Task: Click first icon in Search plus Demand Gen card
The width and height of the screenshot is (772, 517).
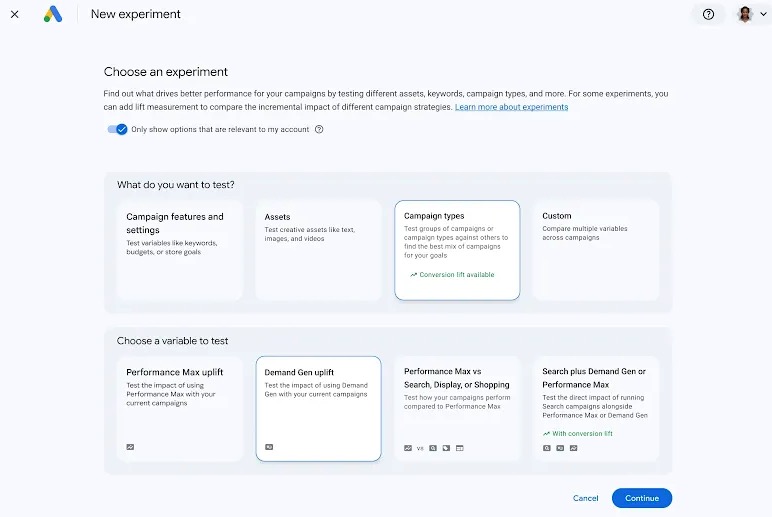Action: click(x=547, y=448)
